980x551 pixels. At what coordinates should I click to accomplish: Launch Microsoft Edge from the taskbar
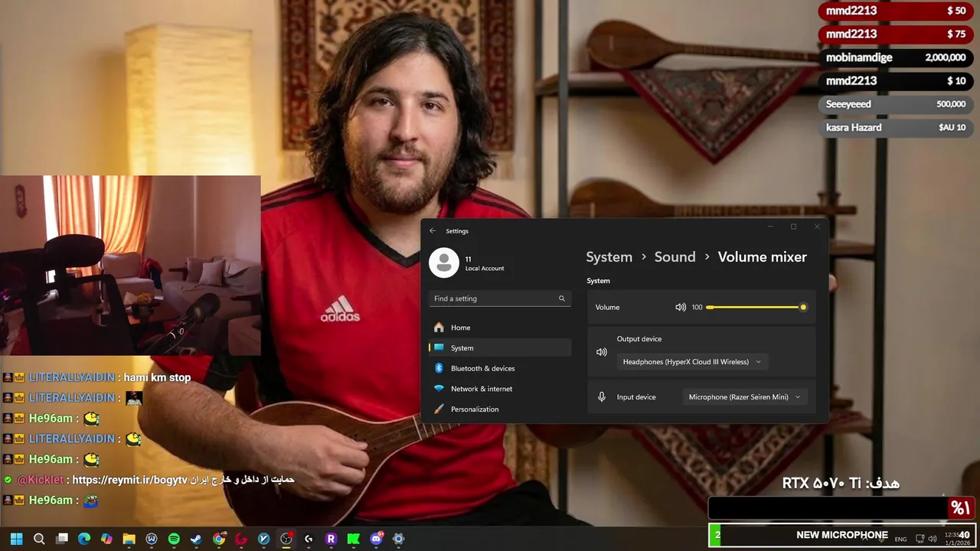(x=84, y=539)
